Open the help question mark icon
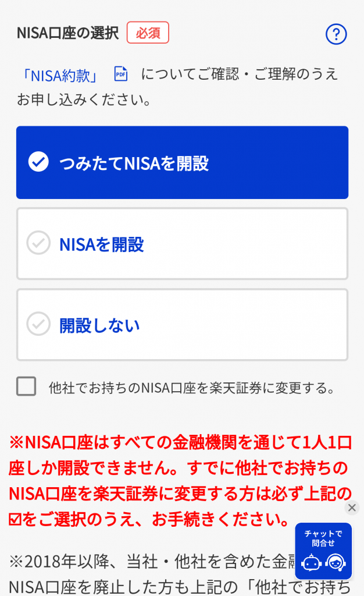The width and height of the screenshot is (364, 596). coord(336,34)
